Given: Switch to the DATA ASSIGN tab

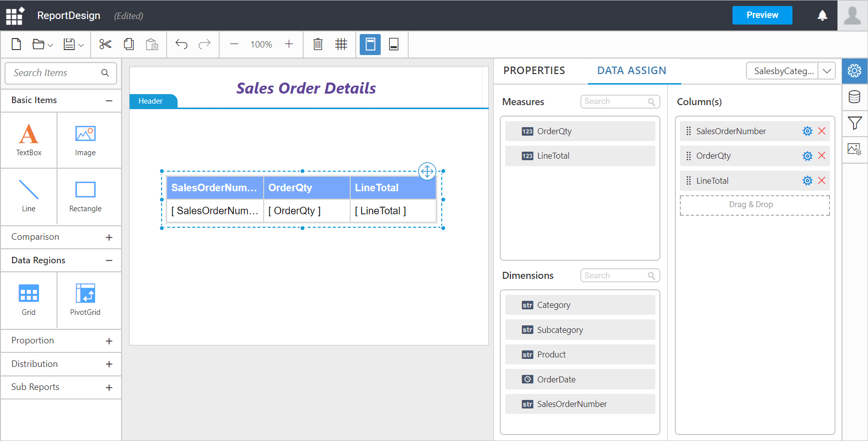Looking at the screenshot, I should pos(631,71).
